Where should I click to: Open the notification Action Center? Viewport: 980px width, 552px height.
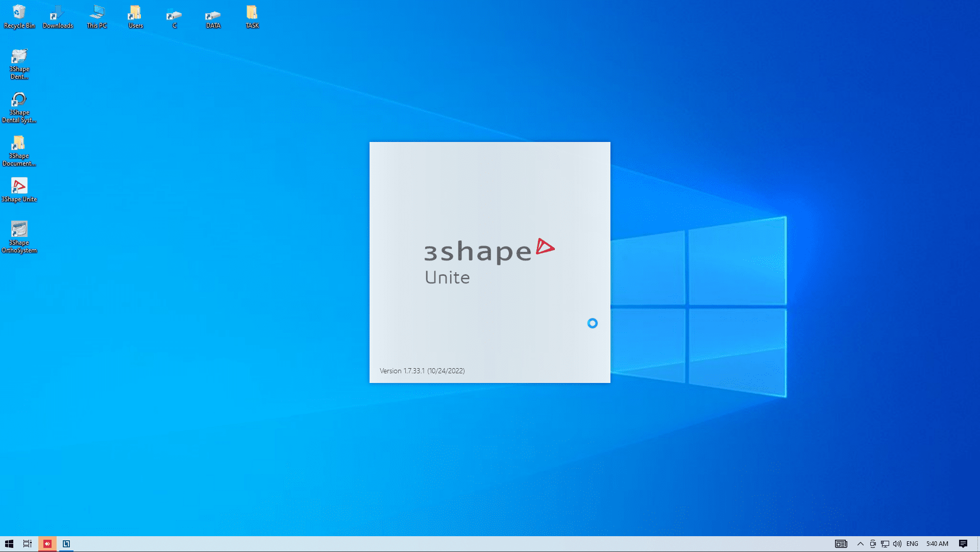coord(963,544)
